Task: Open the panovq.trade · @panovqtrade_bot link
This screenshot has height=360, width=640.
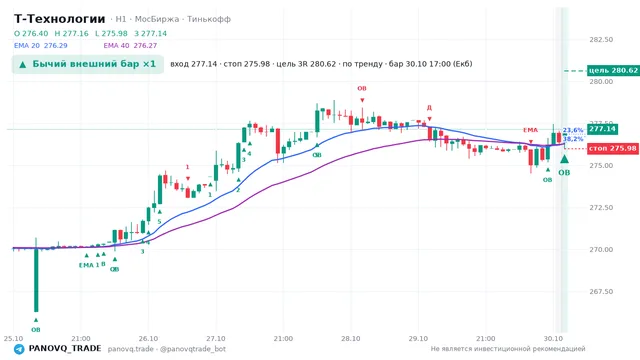Action: (167, 349)
